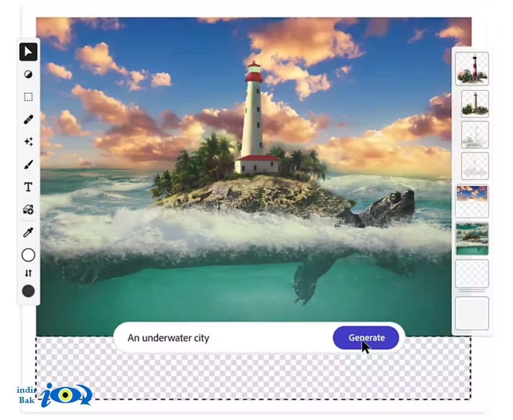Select the sunset sky layer thumbnail
Viewport: 513px width, 420px height.
472,201
